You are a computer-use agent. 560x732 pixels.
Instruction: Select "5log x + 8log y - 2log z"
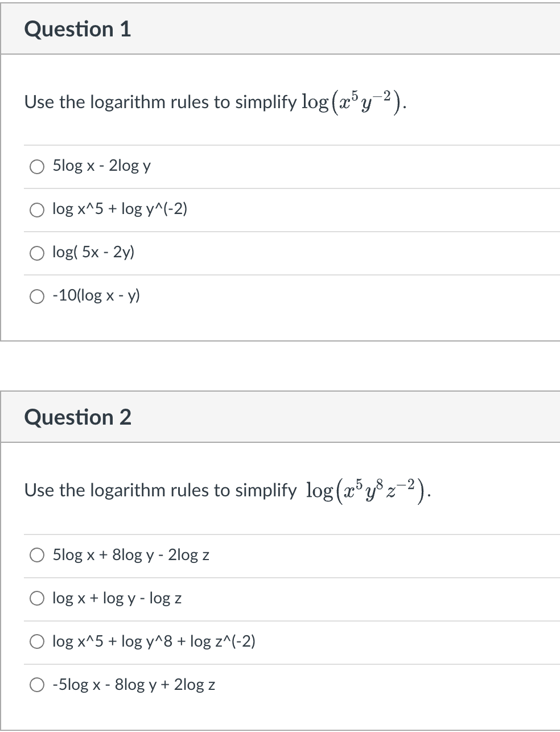[131, 556]
